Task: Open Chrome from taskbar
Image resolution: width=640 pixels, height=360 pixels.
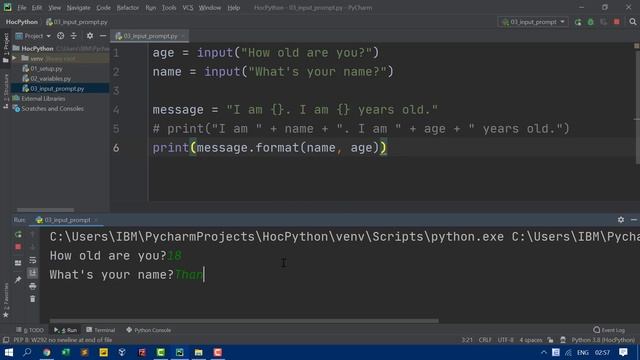Action: [47, 352]
